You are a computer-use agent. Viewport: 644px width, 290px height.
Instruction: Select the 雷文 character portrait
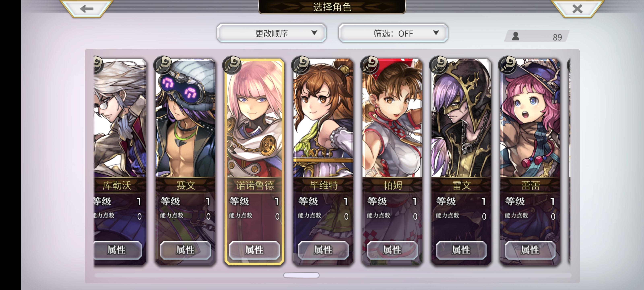click(x=461, y=118)
